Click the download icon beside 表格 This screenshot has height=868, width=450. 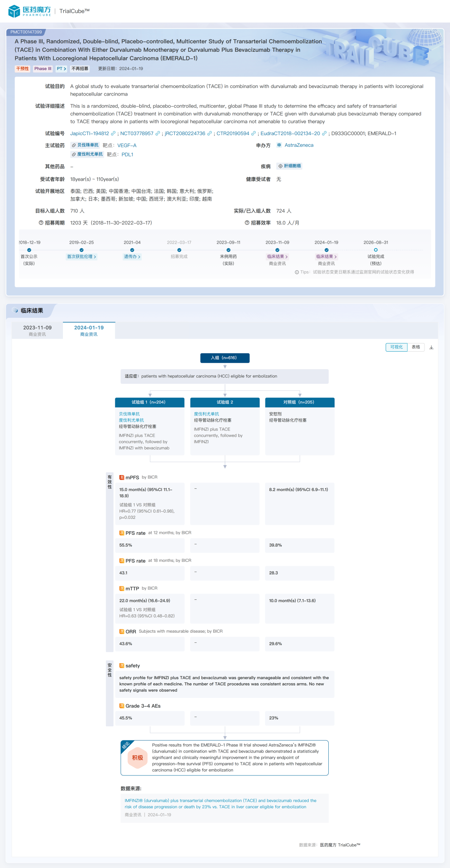pos(431,347)
